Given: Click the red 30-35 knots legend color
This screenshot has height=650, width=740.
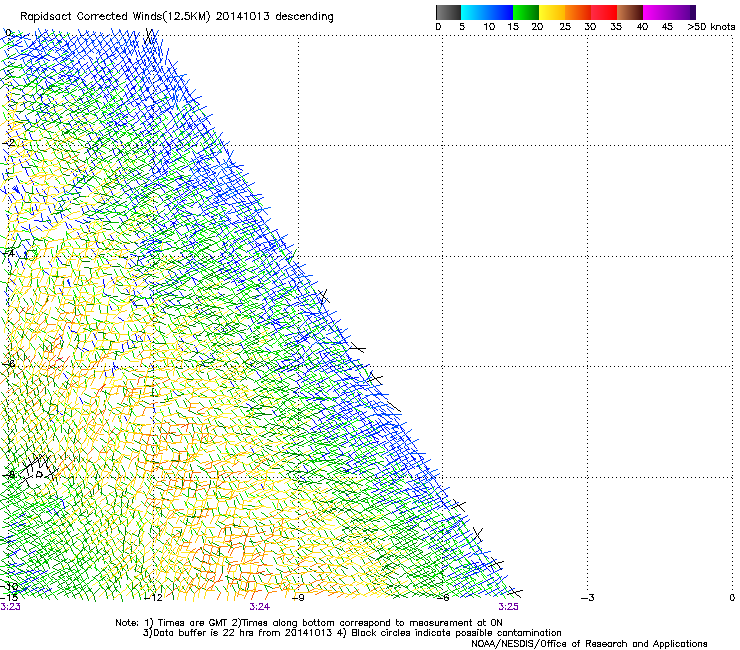Looking at the screenshot, I should click(604, 12).
